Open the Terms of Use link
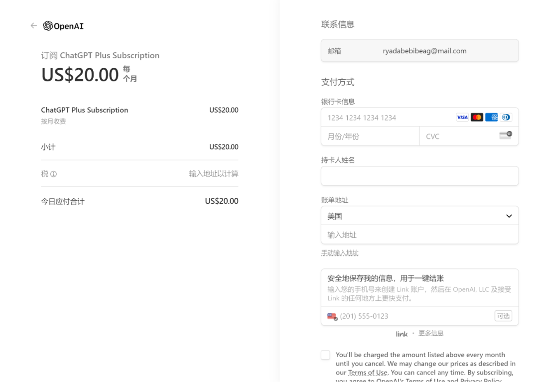Viewport: 538px width, 392px height. click(x=368, y=373)
